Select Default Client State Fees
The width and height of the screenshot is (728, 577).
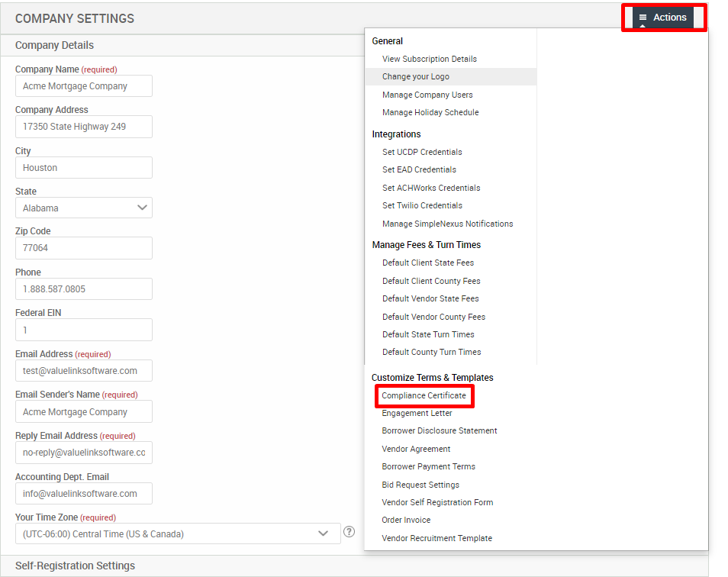pyautogui.click(x=428, y=263)
